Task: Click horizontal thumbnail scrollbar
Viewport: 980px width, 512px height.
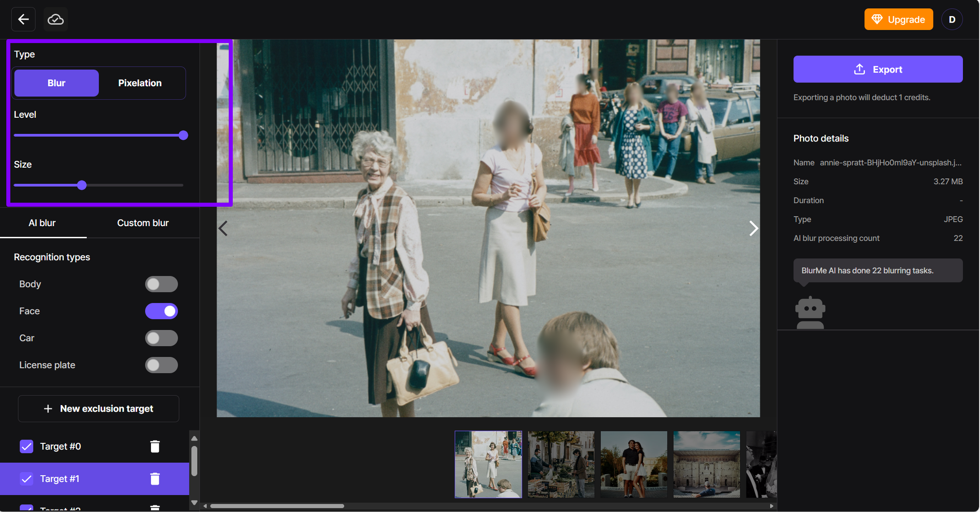Action: [x=277, y=506]
